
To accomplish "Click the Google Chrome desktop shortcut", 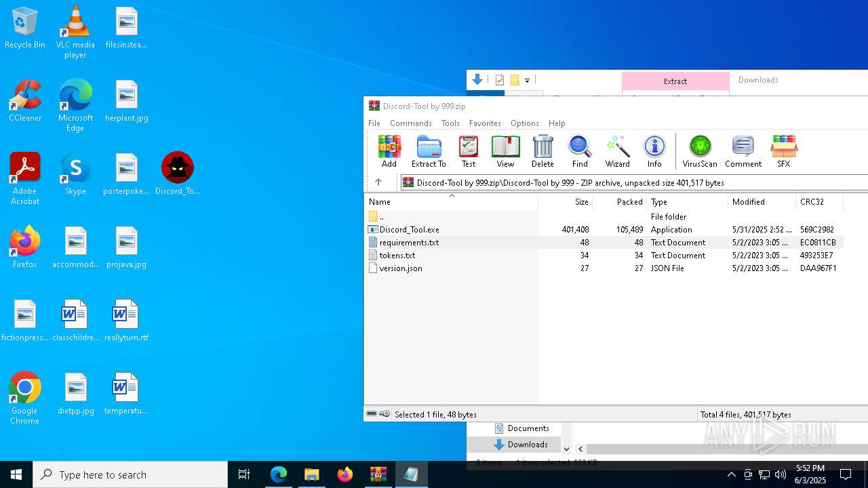I will point(25,399).
